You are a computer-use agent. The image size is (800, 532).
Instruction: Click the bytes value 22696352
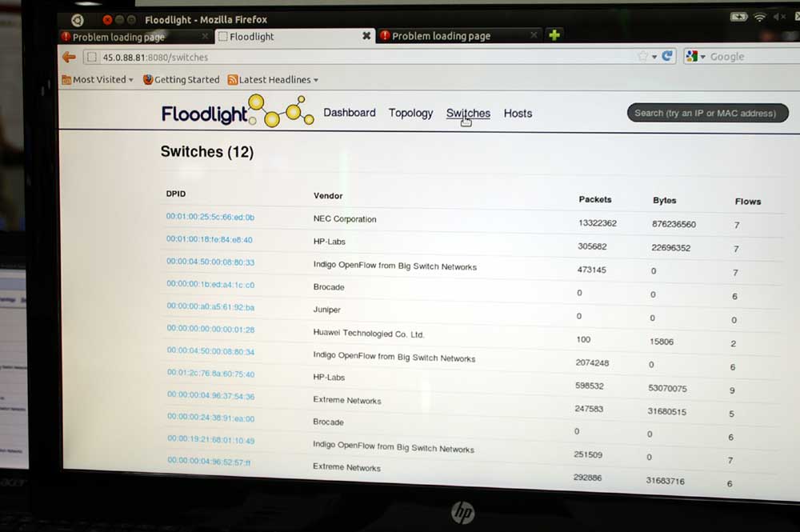671,248
